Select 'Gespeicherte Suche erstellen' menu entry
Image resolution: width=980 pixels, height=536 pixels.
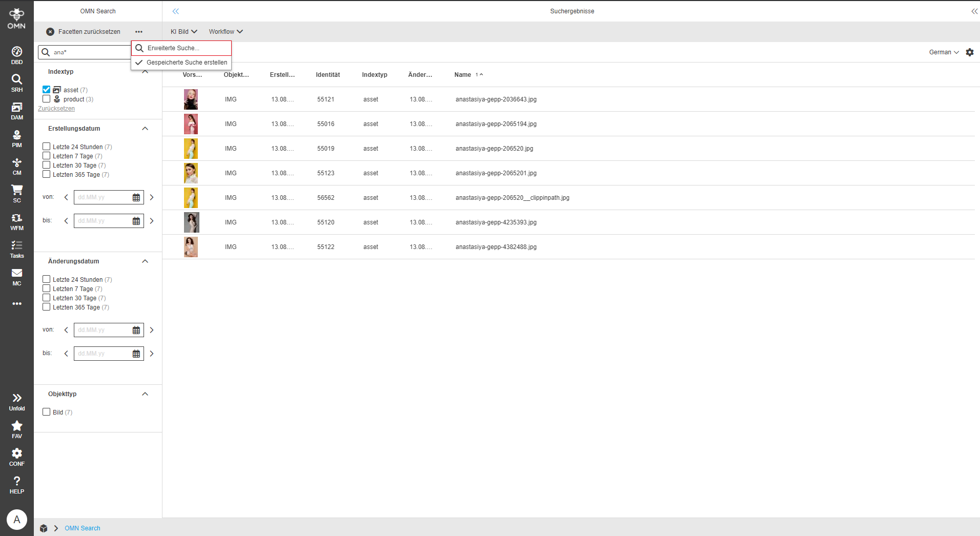tap(187, 62)
